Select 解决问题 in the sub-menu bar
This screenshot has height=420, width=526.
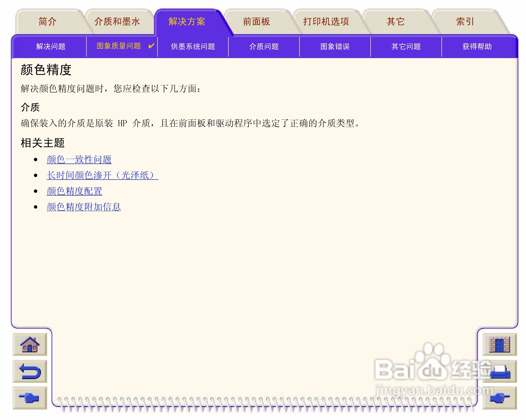click(51, 46)
